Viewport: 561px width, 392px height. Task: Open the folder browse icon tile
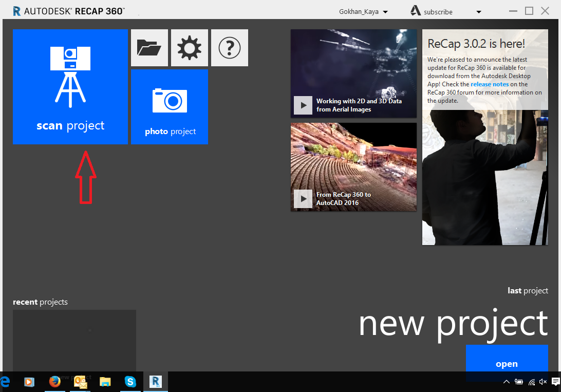tap(149, 48)
